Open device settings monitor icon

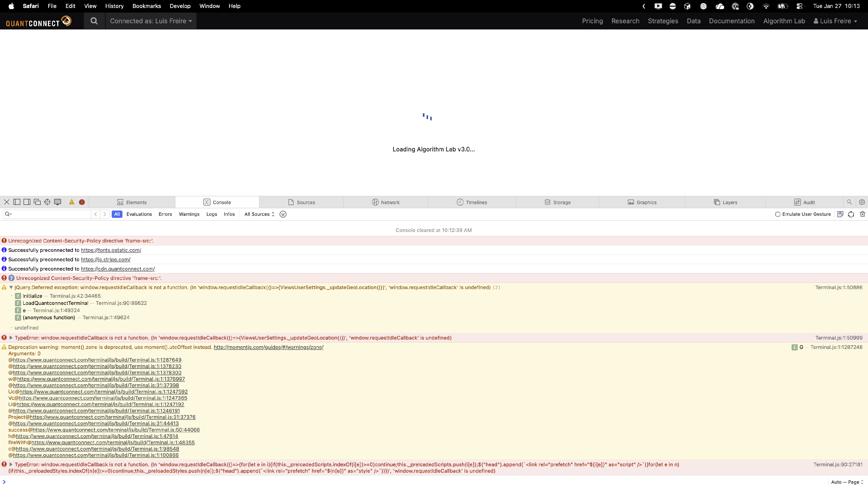[58, 202]
